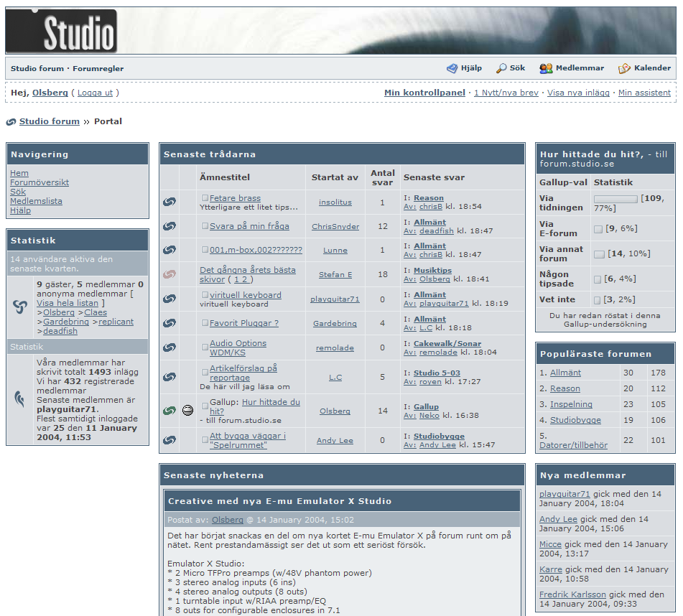Open Min kontrollpanel
The image size is (683, 616).
pyautogui.click(x=424, y=93)
